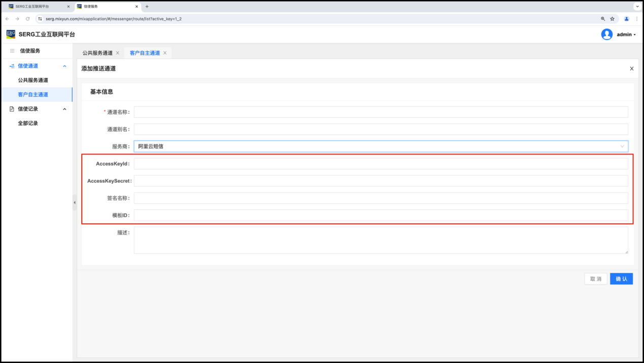Click the 通道名称 input field
The width and height of the screenshot is (644, 363).
[380, 112]
